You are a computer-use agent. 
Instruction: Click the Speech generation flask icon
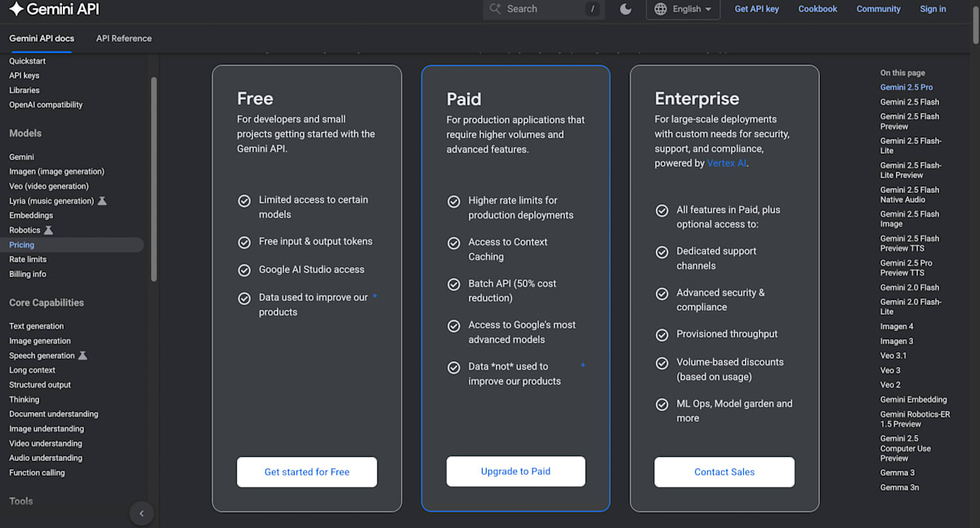pos(82,356)
